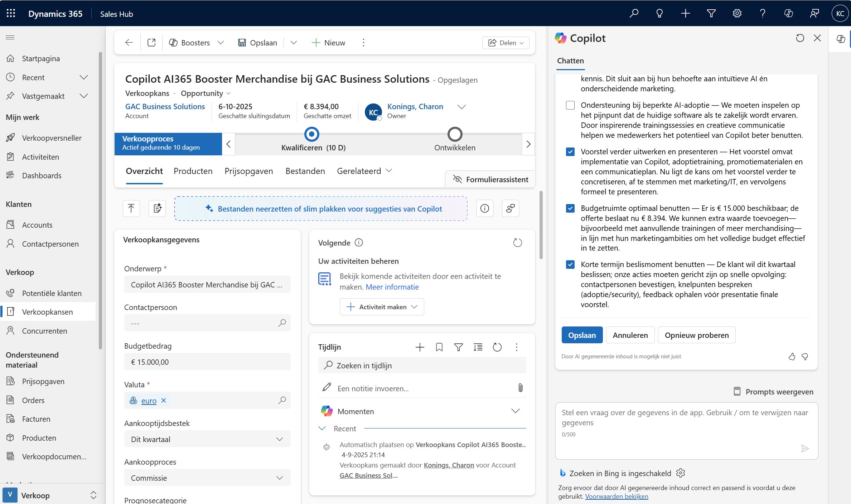Select the Ontwikkelen stage marker in process bar
Image resolution: width=851 pixels, height=504 pixels.
(455, 135)
